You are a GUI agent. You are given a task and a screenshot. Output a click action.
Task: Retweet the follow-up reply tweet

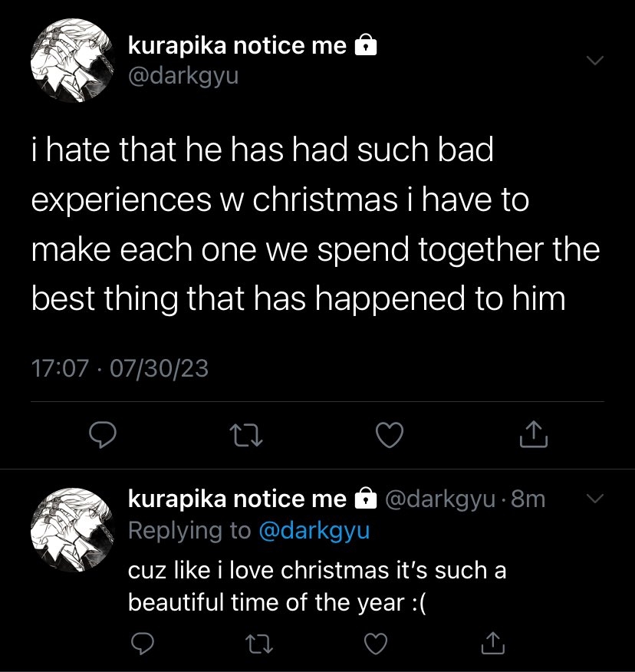(258, 644)
